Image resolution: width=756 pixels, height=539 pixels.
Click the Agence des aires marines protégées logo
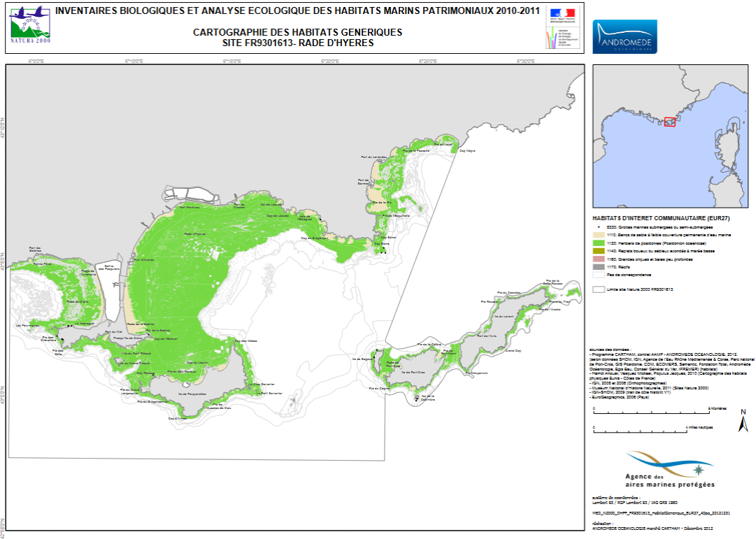click(x=670, y=469)
